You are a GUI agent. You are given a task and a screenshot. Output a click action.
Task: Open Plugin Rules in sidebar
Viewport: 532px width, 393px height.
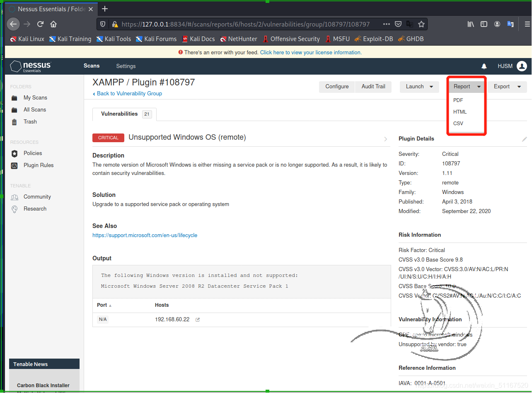click(x=39, y=165)
